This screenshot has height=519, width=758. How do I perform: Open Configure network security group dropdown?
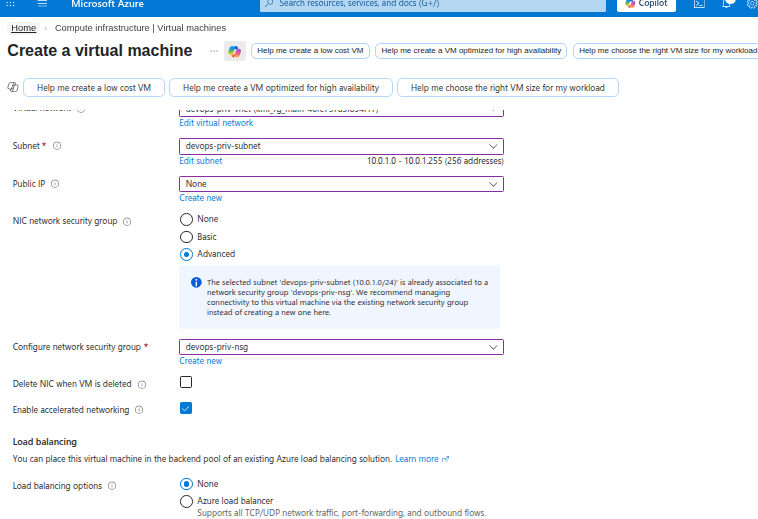341,347
